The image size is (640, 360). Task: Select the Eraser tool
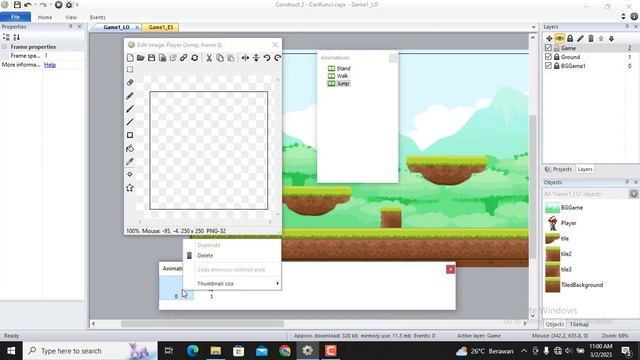pyautogui.click(x=130, y=82)
